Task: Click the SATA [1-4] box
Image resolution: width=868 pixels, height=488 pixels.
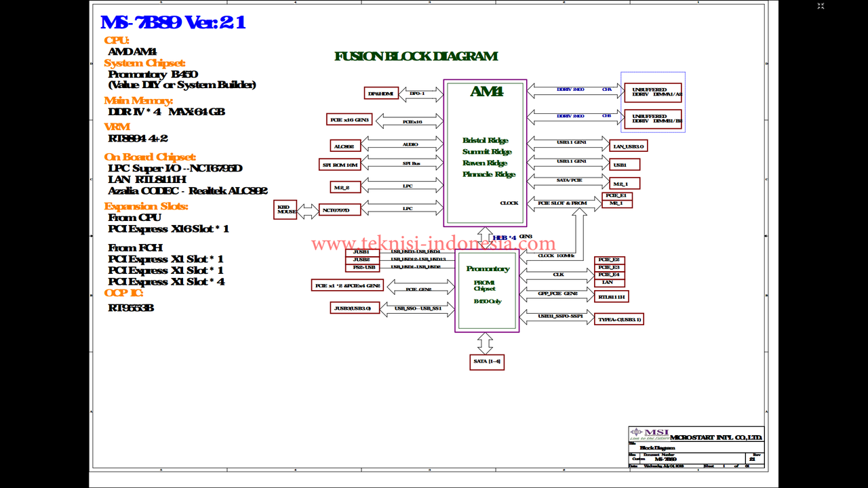Action: point(487,362)
